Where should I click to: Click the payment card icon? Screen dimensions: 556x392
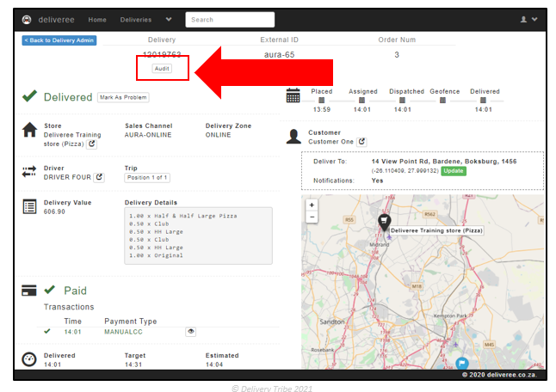(x=29, y=291)
